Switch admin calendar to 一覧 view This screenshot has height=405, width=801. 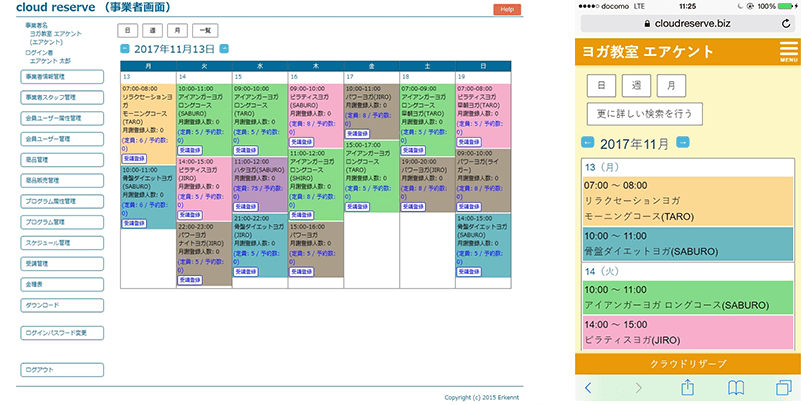[205, 31]
